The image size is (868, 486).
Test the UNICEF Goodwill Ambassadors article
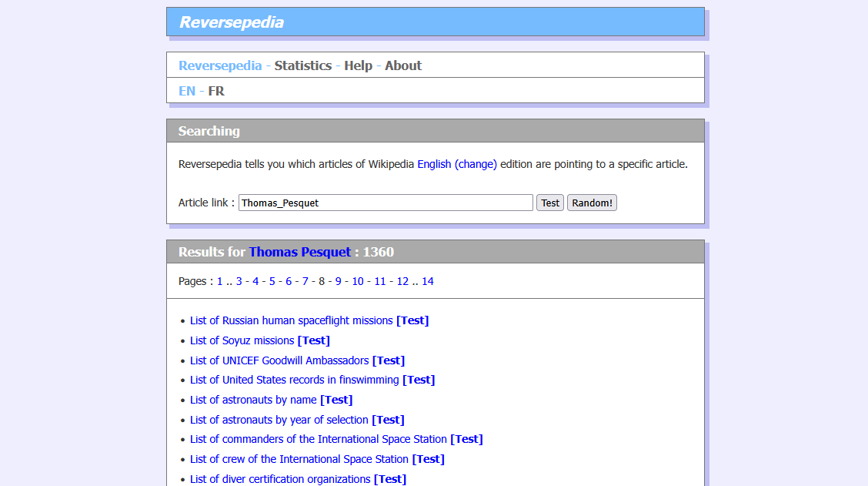tap(389, 360)
